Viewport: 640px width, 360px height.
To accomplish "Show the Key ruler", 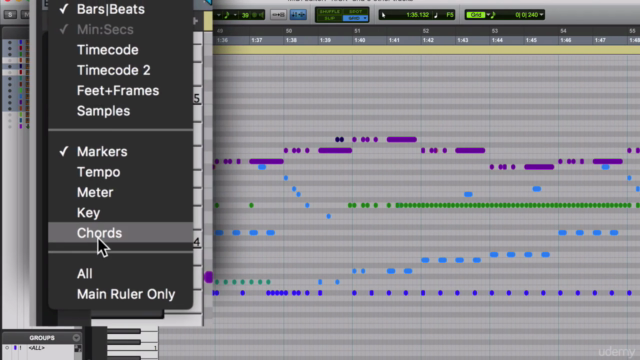I will 120,213.
